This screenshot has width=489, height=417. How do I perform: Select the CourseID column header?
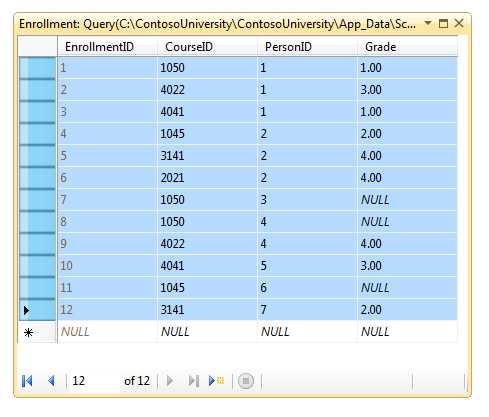[x=207, y=47]
